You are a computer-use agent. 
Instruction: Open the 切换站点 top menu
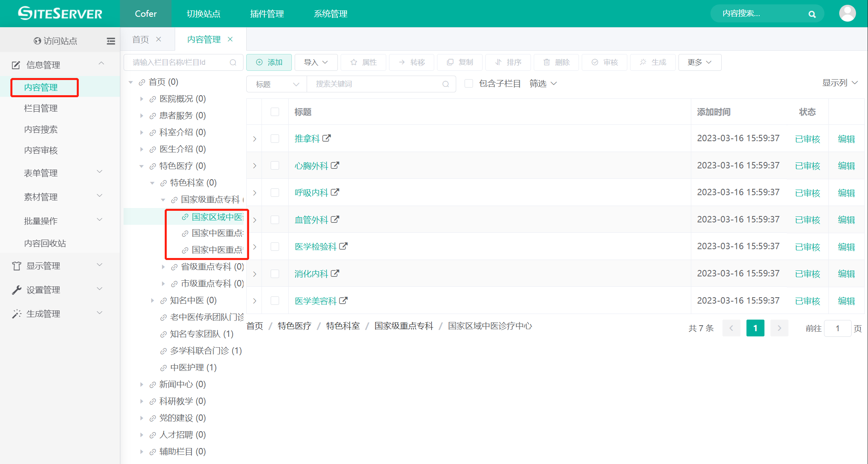(x=204, y=14)
